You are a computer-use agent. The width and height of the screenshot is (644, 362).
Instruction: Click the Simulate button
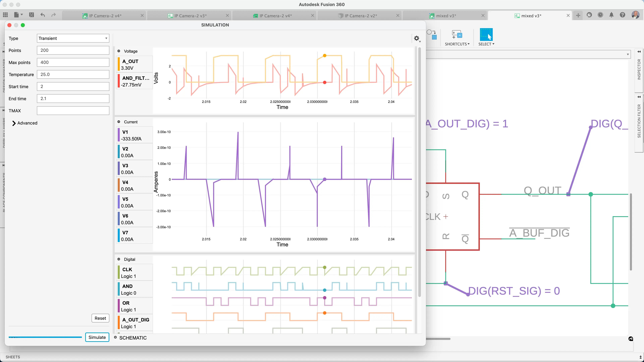97,337
